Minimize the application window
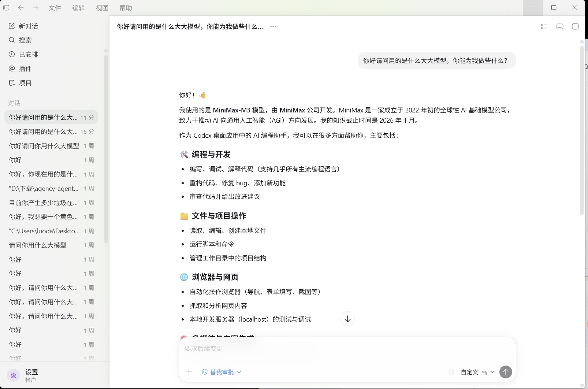The width and height of the screenshot is (588, 389). pyautogui.click(x=533, y=8)
